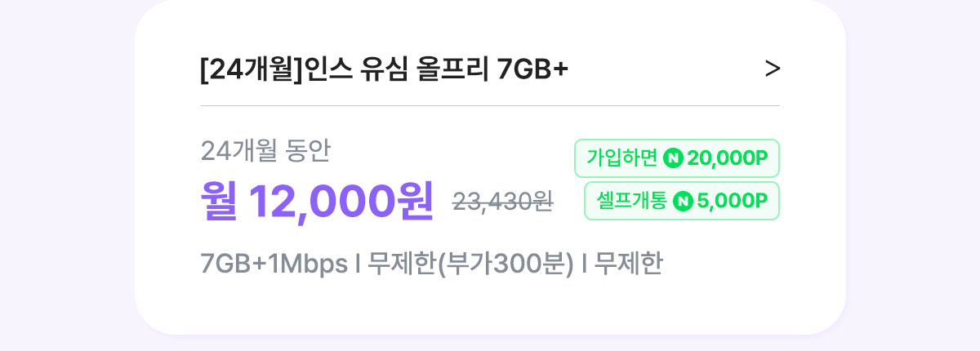Viewport: 980px width, 351px height.
Task: Click the divider line below the plan title
Action: coord(490,106)
